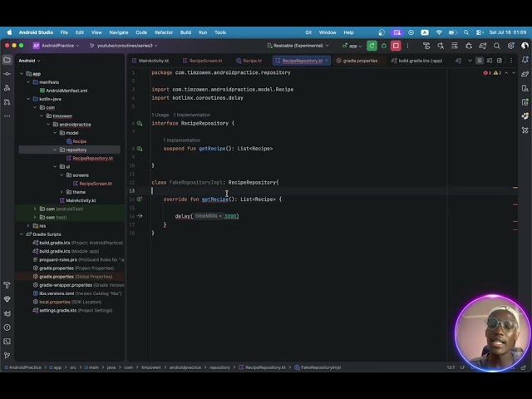Select settings.gradle.kts in project tree
This screenshot has height=399, width=532.
(x=72, y=310)
